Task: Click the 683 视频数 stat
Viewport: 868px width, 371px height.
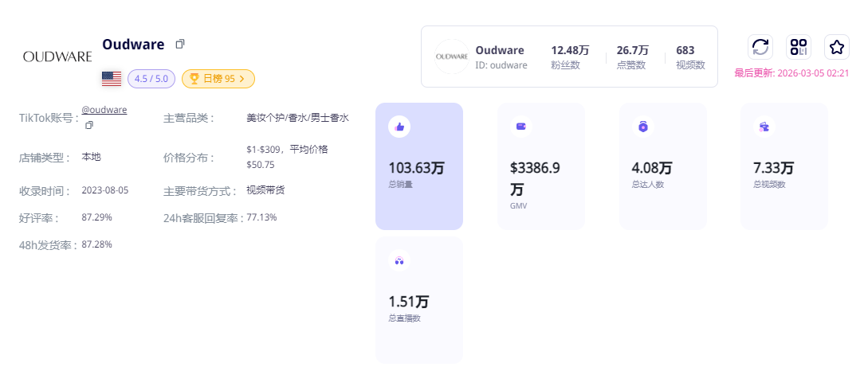Action: [x=690, y=57]
